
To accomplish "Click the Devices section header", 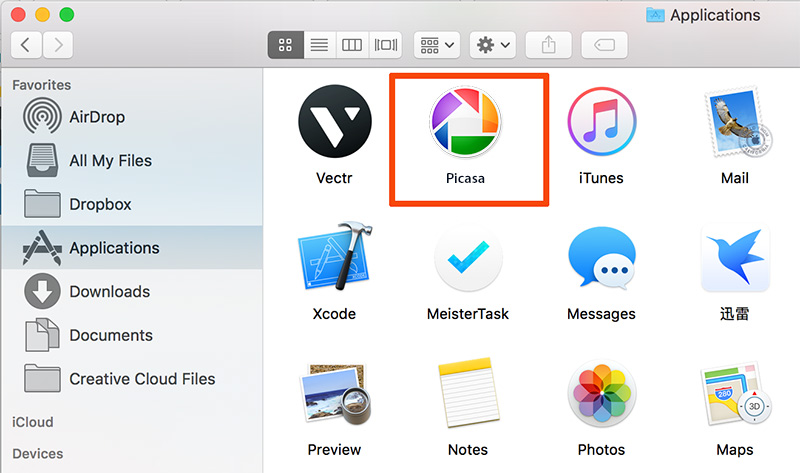I will pyautogui.click(x=38, y=454).
